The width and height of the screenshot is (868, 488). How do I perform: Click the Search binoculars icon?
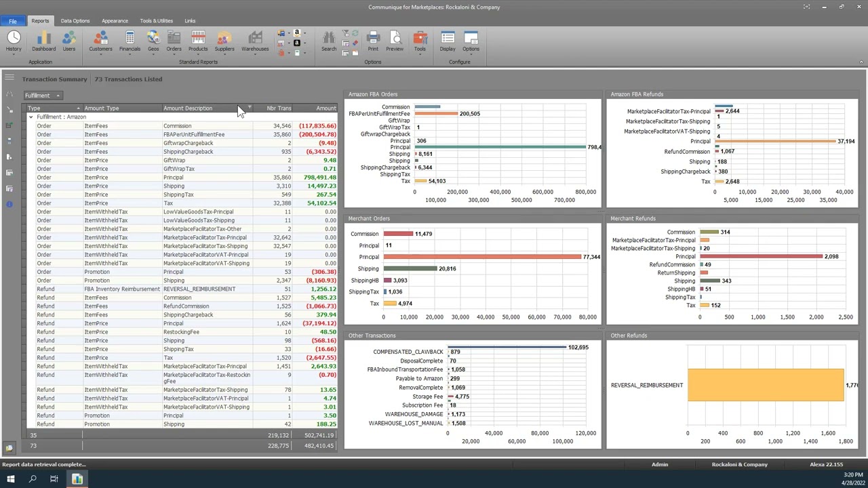[x=329, y=41]
